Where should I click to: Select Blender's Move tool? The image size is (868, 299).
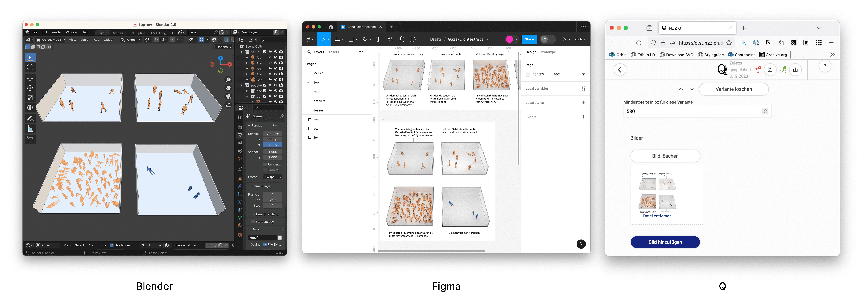[x=30, y=78]
